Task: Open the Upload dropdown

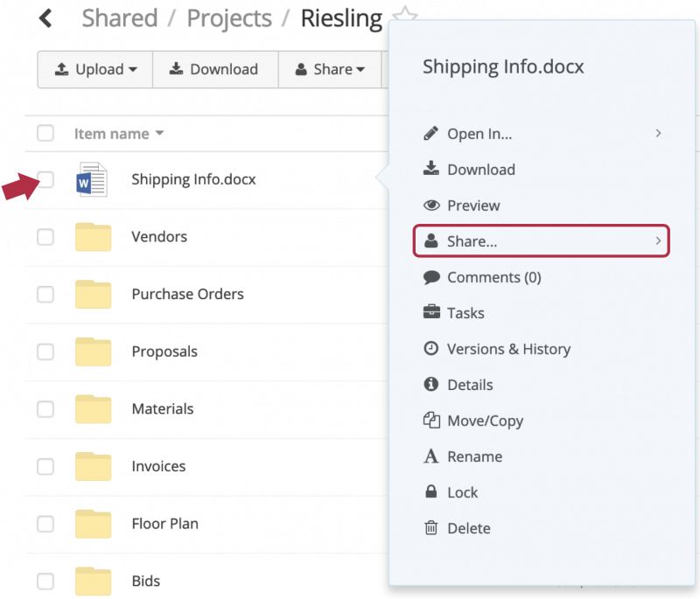Action: click(x=95, y=69)
